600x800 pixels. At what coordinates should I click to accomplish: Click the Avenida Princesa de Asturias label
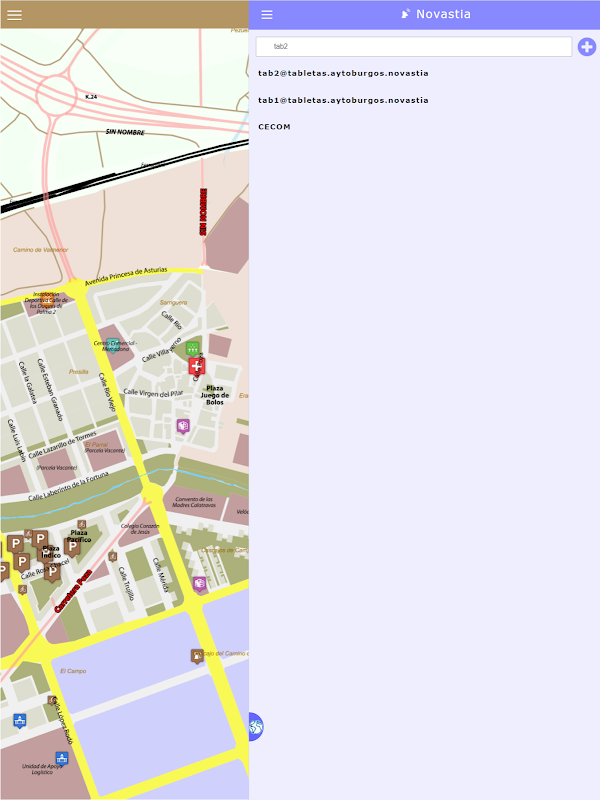pos(126,276)
